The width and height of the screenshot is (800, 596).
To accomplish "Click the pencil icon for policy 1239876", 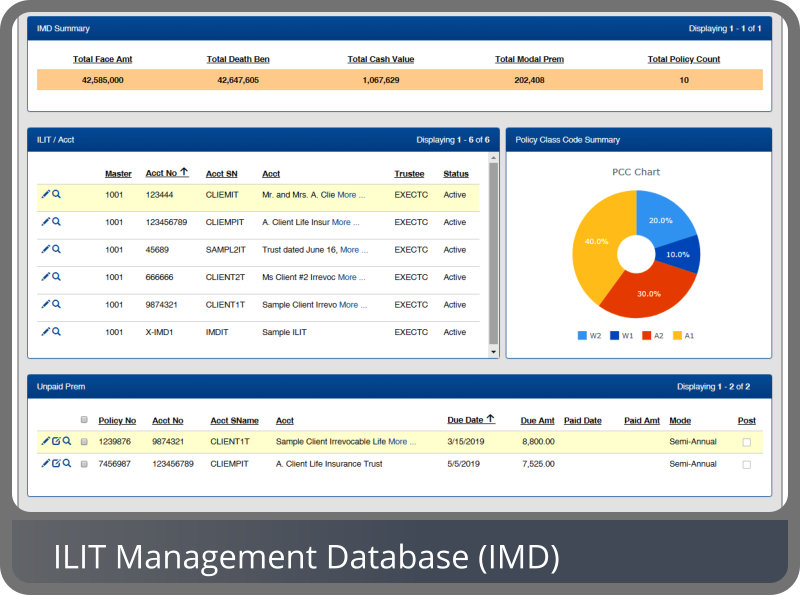I will coord(45,440).
